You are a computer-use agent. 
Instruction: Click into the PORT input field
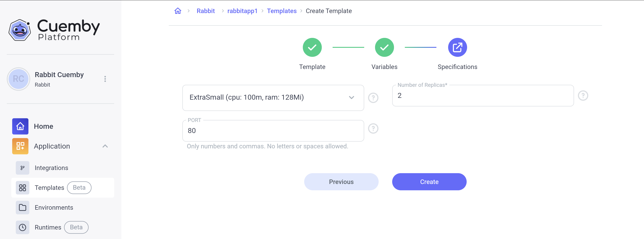273,131
